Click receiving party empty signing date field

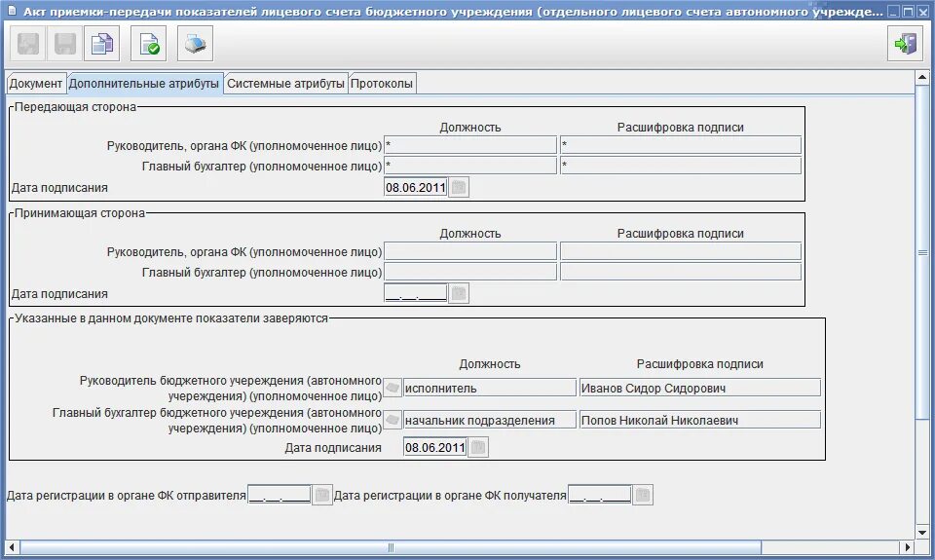(416, 293)
